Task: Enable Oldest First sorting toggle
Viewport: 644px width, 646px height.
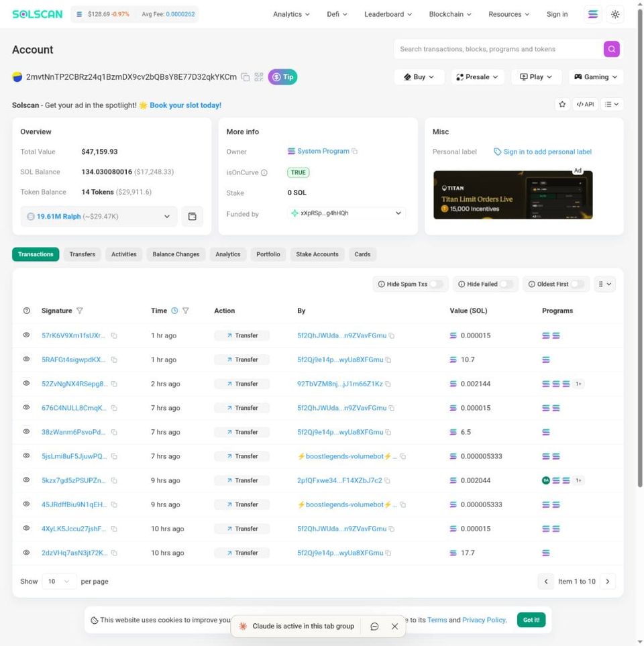Action: click(580, 284)
